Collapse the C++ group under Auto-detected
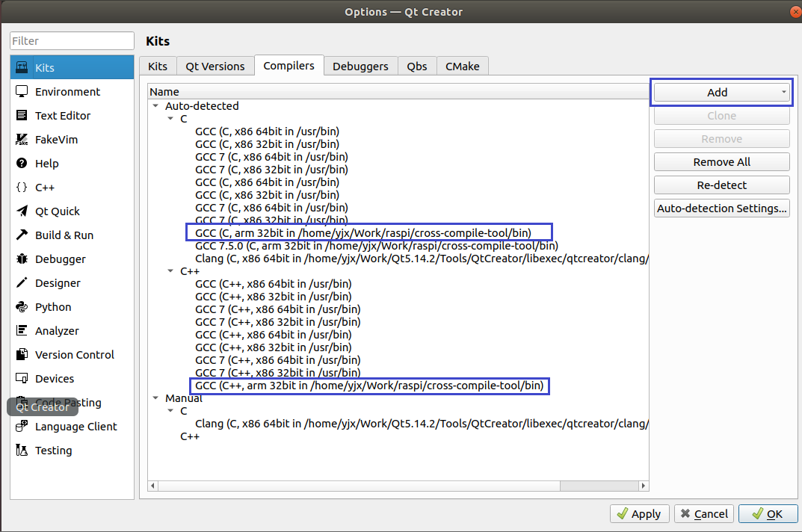 pos(170,271)
